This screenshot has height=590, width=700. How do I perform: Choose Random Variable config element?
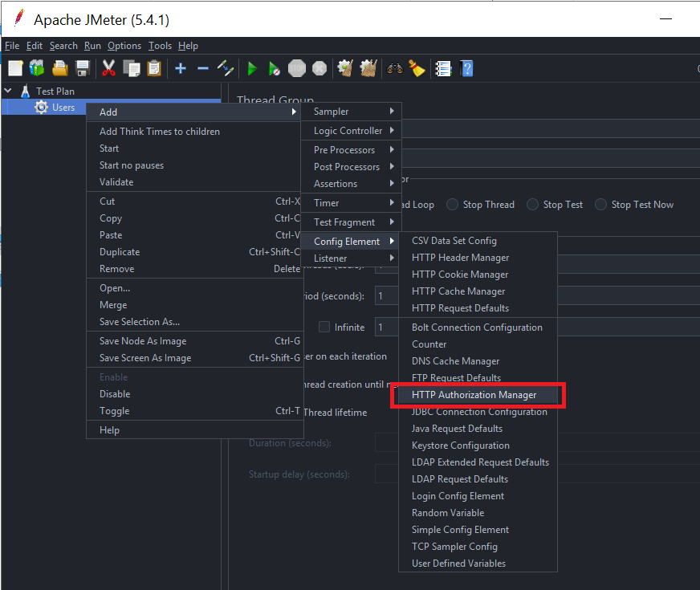pyautogui.click(x=478, y=513)
